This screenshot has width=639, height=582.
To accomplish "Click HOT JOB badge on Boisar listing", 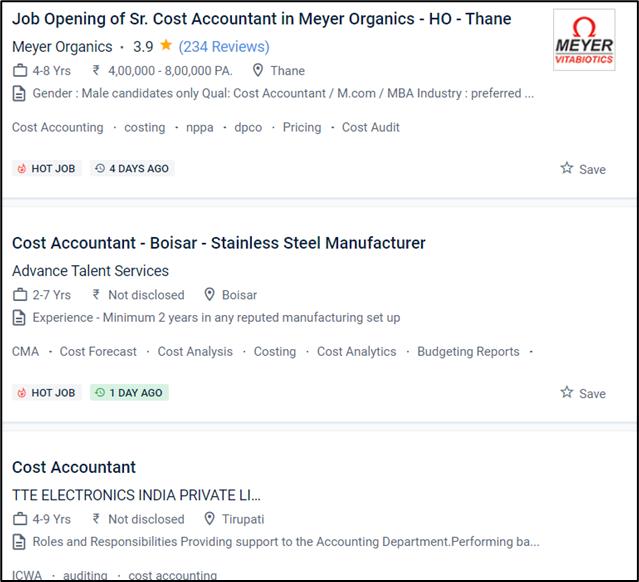I will 46,392.
